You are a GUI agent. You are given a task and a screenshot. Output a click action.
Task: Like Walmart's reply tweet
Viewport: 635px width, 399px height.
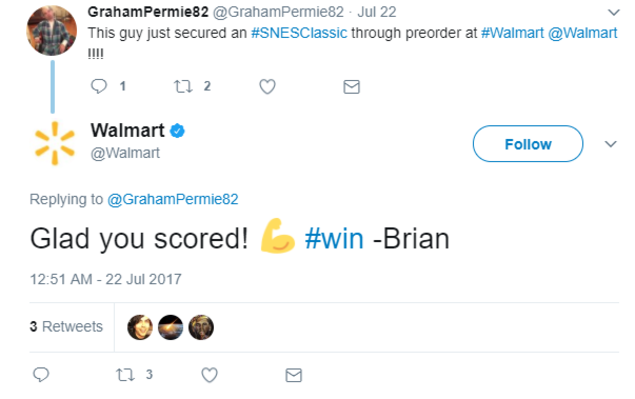click(209, 375)
